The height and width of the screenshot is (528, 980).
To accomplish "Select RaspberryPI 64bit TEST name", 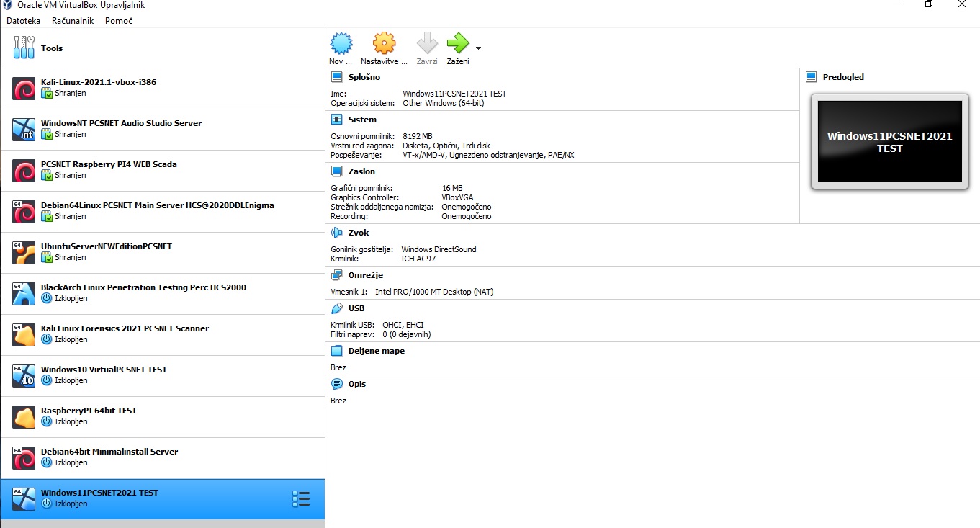I will pos(89,411).
